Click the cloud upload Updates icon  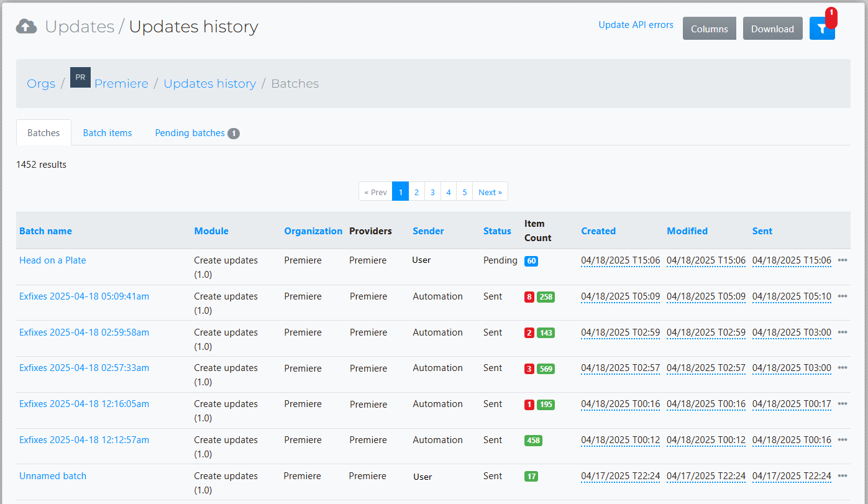tap(26, 27)
